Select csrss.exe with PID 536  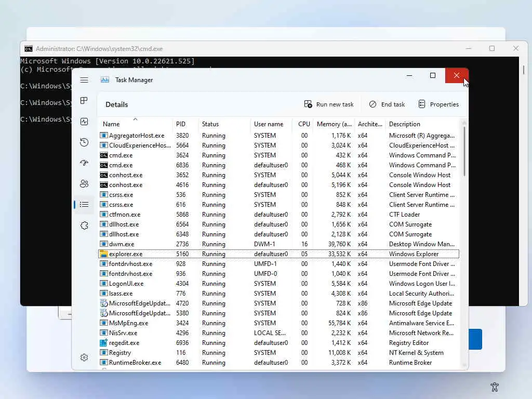279,195
